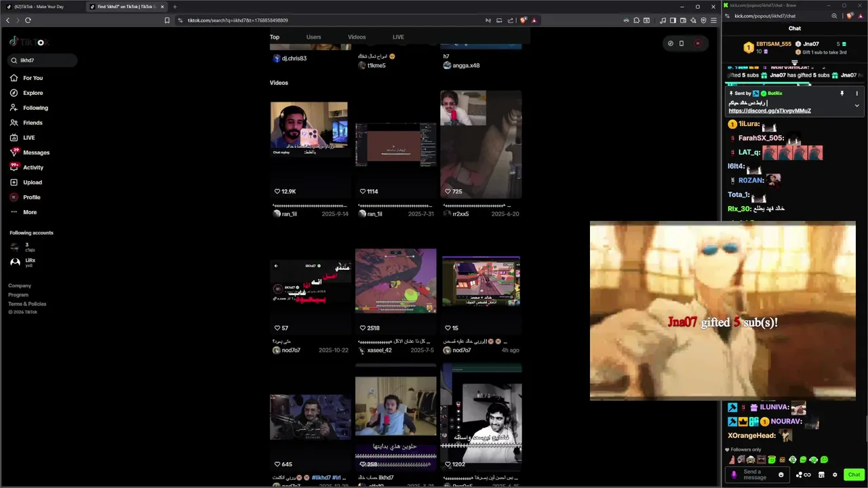The height and width of the screenshot is (488, 868).
Task: Open the video thumbnail with 2518 likes
Action: tap(396, 281)
